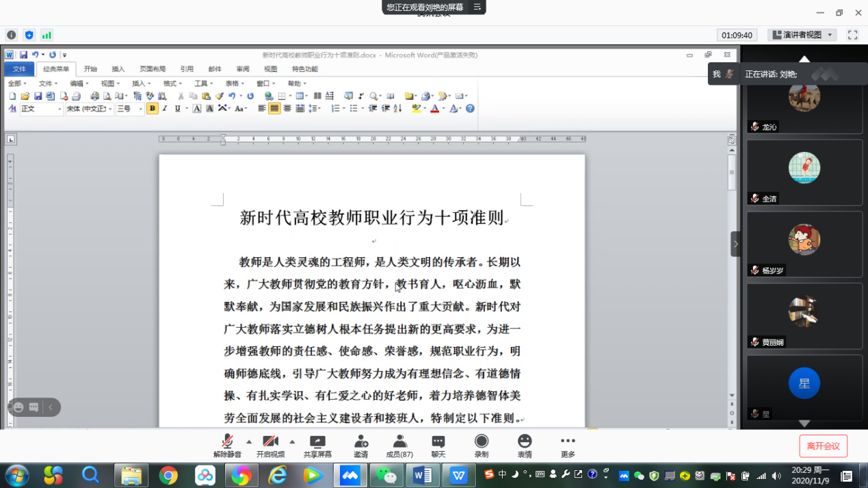The image size is (868, 488).
Task: Open the Invite (邀请) option
Action: tap(360, 442)
